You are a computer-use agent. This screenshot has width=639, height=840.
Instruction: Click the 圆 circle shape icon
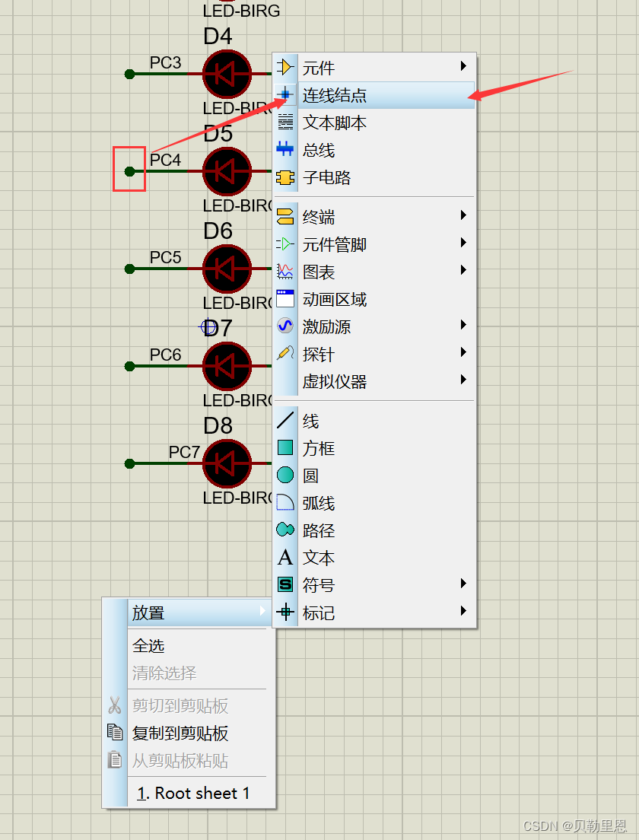point(285,475)
